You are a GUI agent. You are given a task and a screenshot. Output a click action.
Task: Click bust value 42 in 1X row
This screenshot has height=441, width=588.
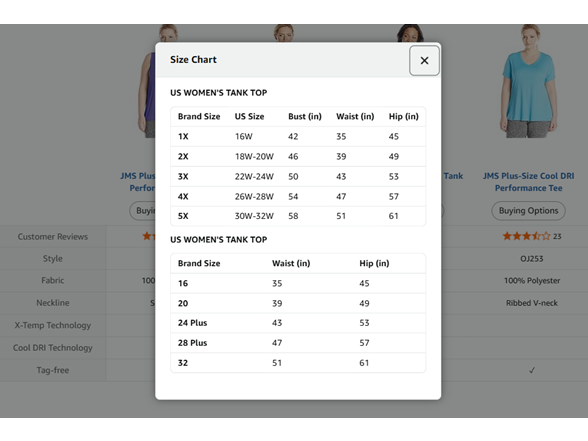pyautogui.click(x=293, y=136)
